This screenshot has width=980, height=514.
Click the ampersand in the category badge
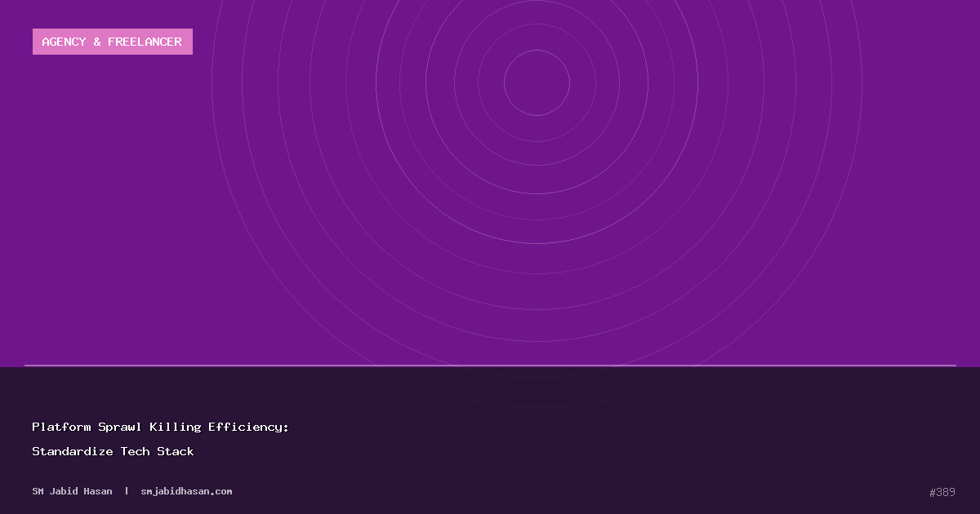(97, 42)
